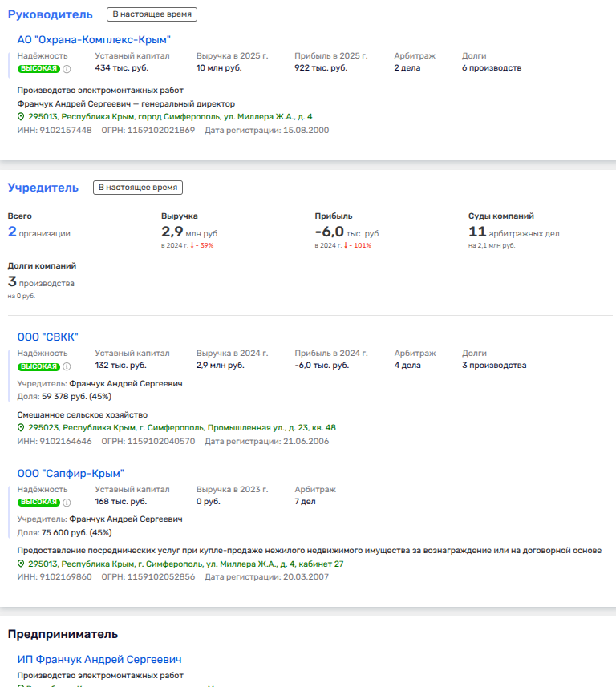The width and height of the screenshot is (616, 687).
Task: Click the Предприниматель section heading
Action: click(x=63, y=634)
